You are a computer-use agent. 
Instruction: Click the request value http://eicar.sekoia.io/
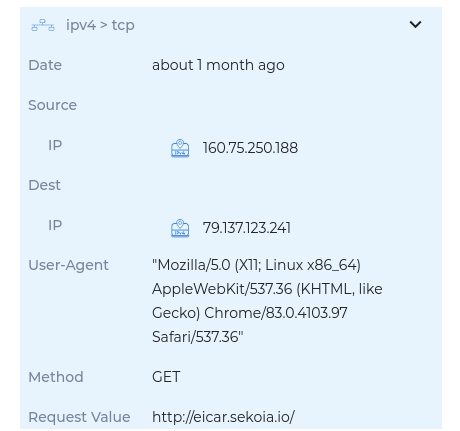(223, 417)
